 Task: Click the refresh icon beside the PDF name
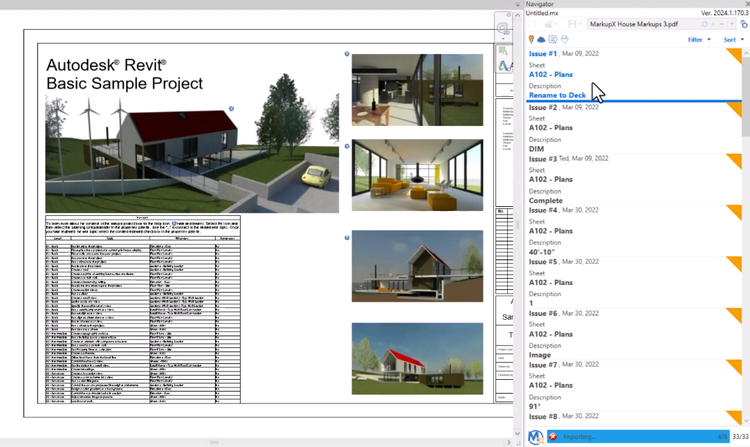(704, 24)
